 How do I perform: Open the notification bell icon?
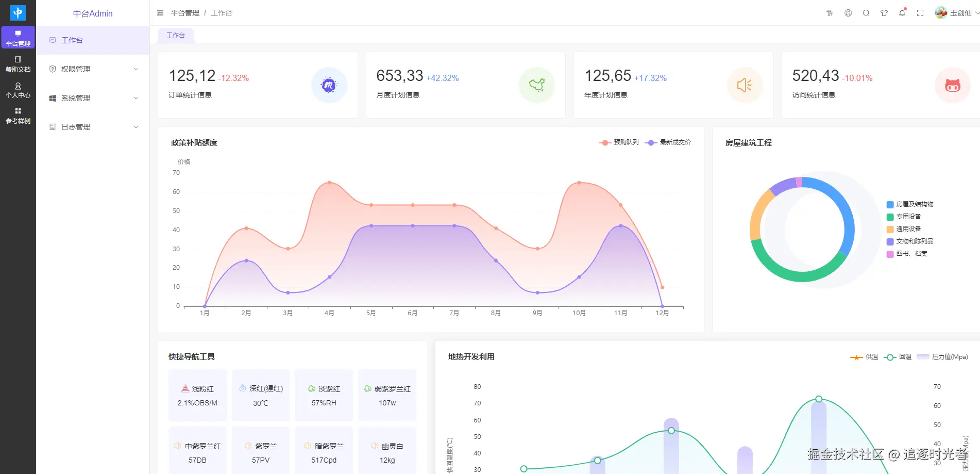click(902, 13)
